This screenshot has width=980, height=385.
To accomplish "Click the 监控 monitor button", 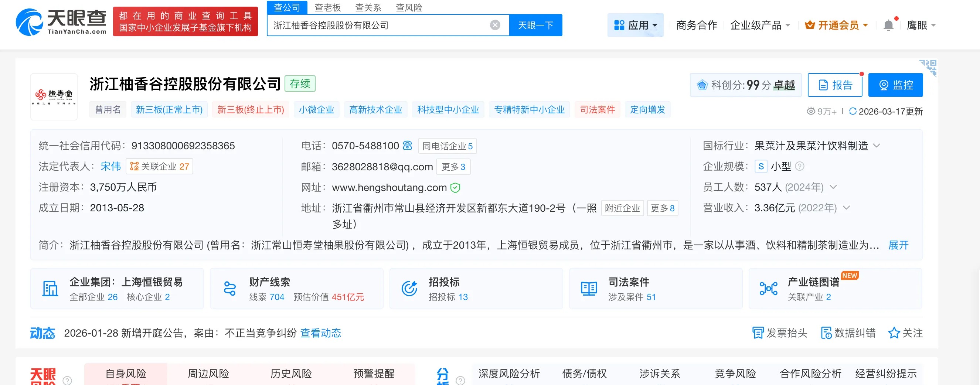I will pos(895,85).
